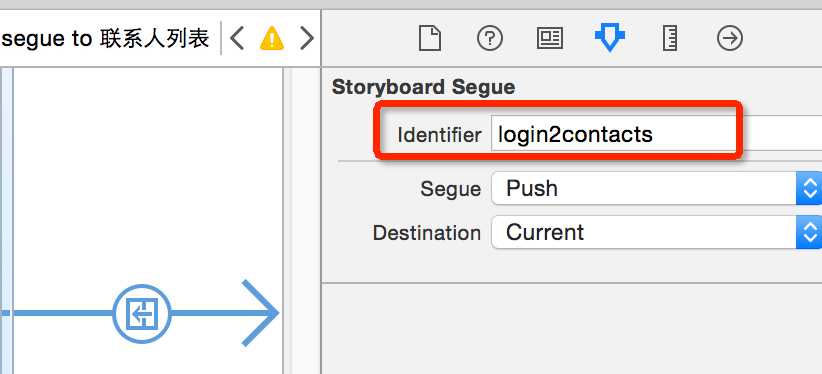The image size is (822, 374).
Task: Click the Destination label text
Action: click(427, 233)
